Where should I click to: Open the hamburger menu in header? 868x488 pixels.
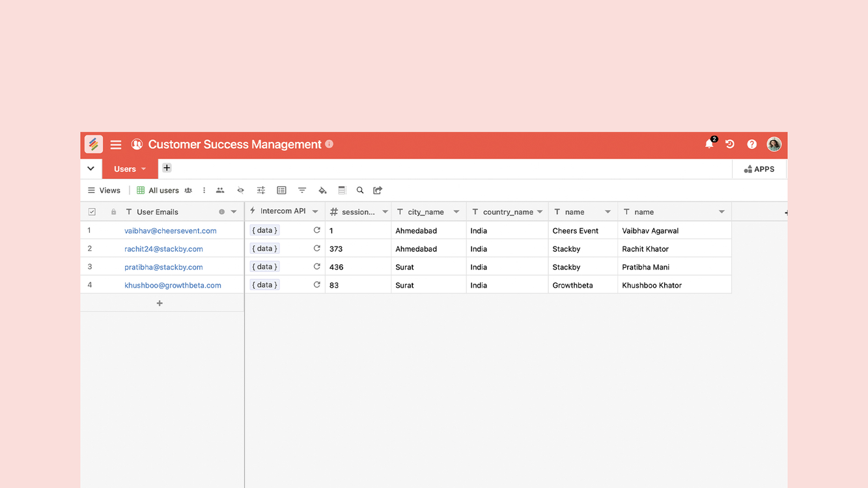coord(116,144)
